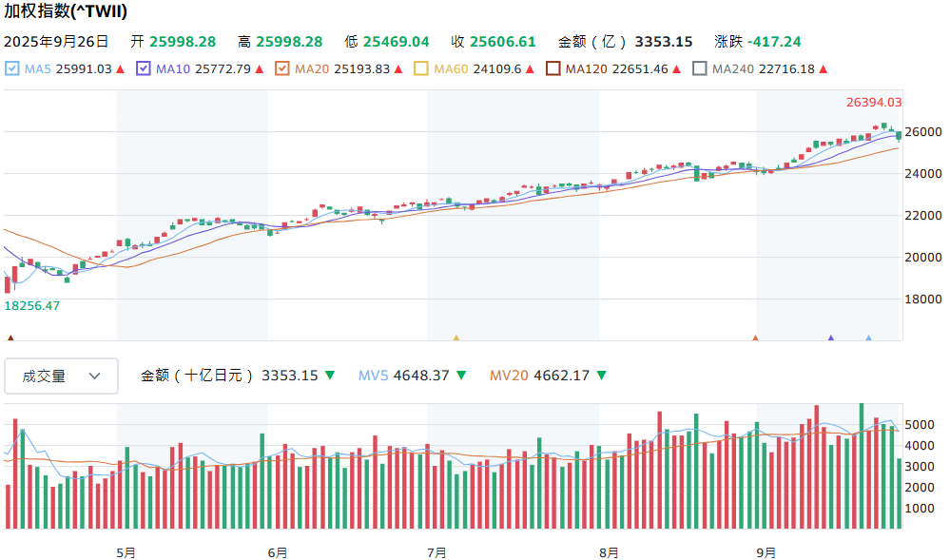The image size is (950, 560).
Task: Click the yellow triangle marker near 7月
Action: coord(456,338)
